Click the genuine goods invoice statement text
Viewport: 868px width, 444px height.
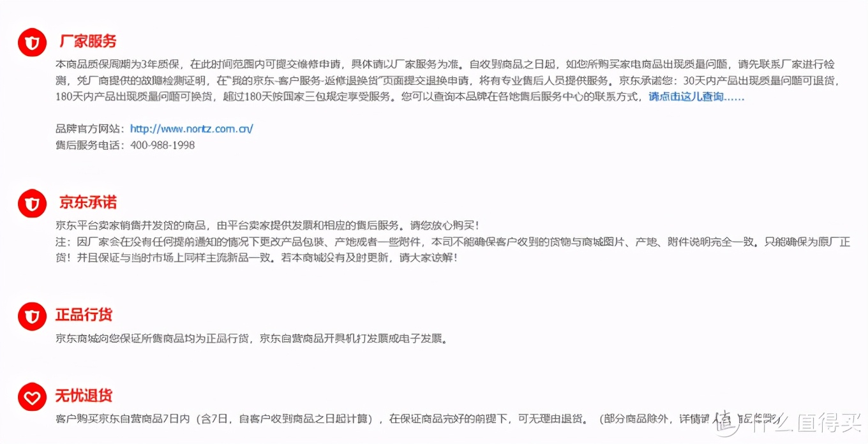click(x=251, y=339)
